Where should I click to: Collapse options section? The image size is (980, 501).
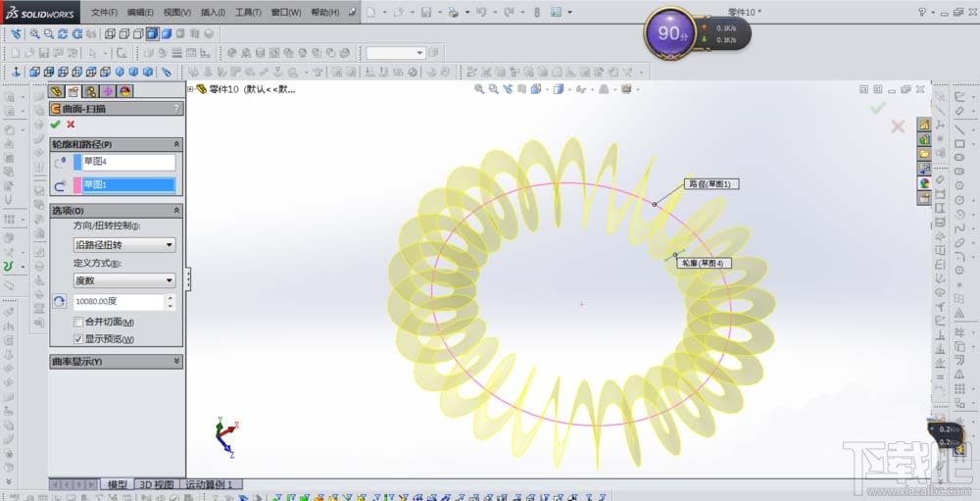pos(176,211)
